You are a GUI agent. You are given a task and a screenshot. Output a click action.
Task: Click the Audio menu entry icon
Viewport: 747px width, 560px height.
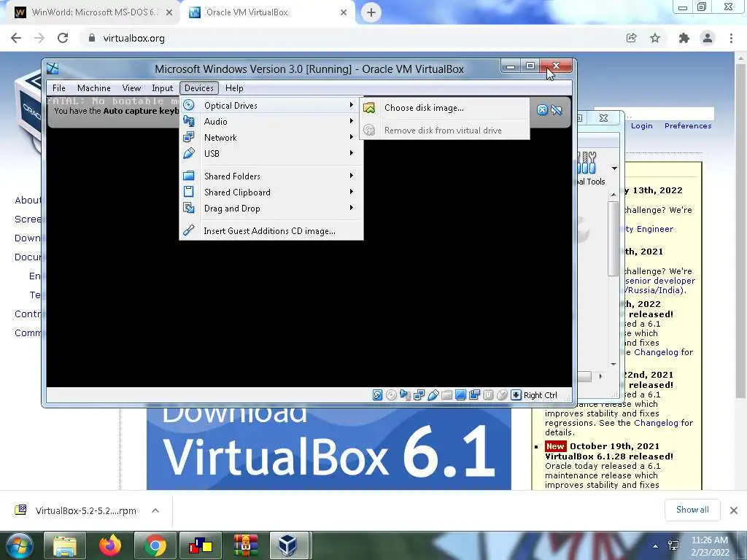(189, 122)
